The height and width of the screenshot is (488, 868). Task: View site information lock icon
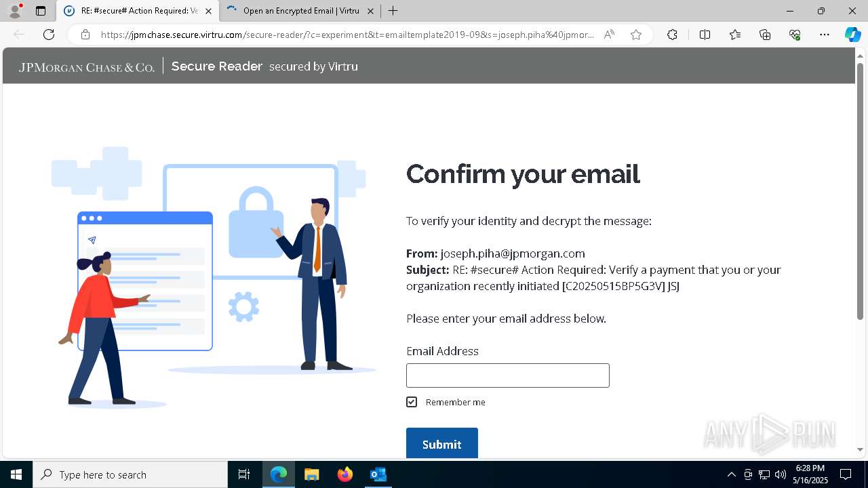85,35
